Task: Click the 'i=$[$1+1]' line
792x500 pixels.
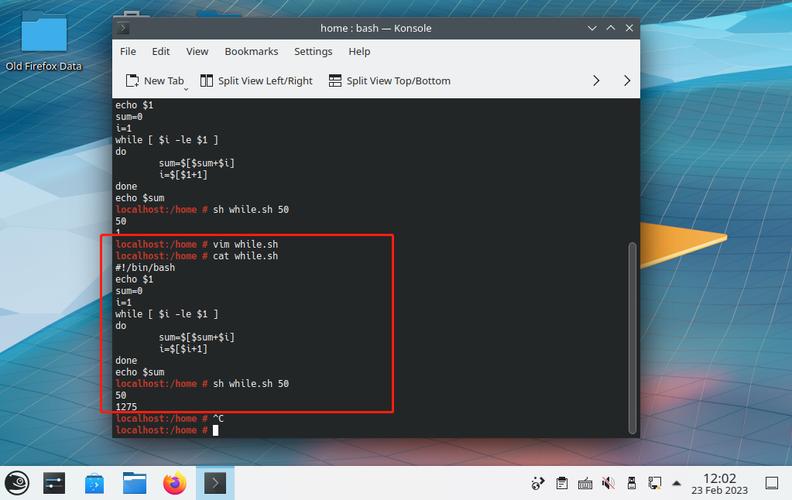Action: point(183,175)
